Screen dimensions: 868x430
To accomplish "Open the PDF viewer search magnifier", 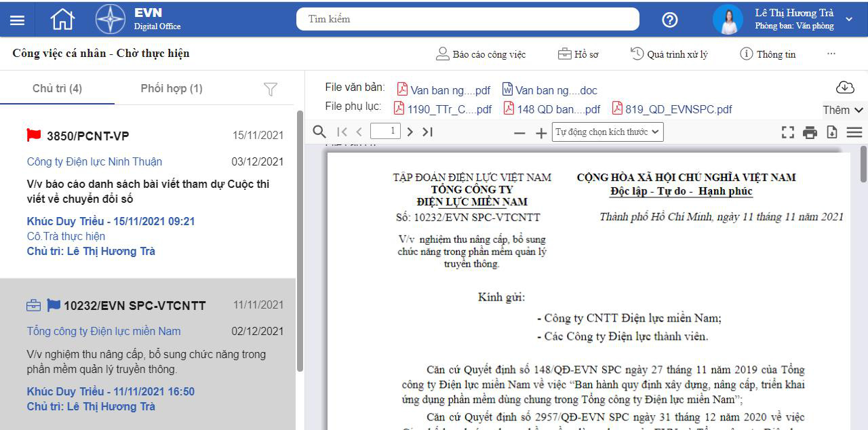I will [319, 132].
